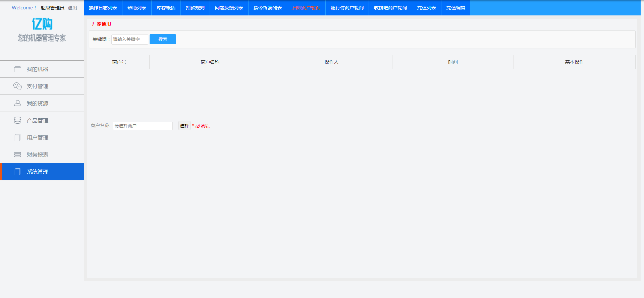The height and width of the screenshot is (298, 644).
Task: Go to the 扣款规则 tab
Action: (x=195, y=8)
